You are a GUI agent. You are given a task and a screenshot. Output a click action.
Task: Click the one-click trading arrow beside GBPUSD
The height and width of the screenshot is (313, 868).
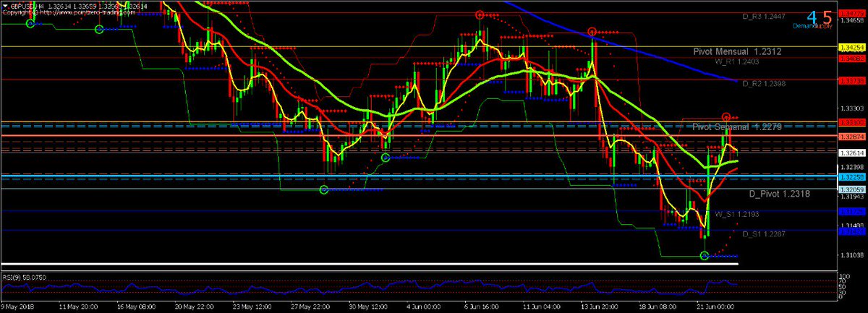4,5
